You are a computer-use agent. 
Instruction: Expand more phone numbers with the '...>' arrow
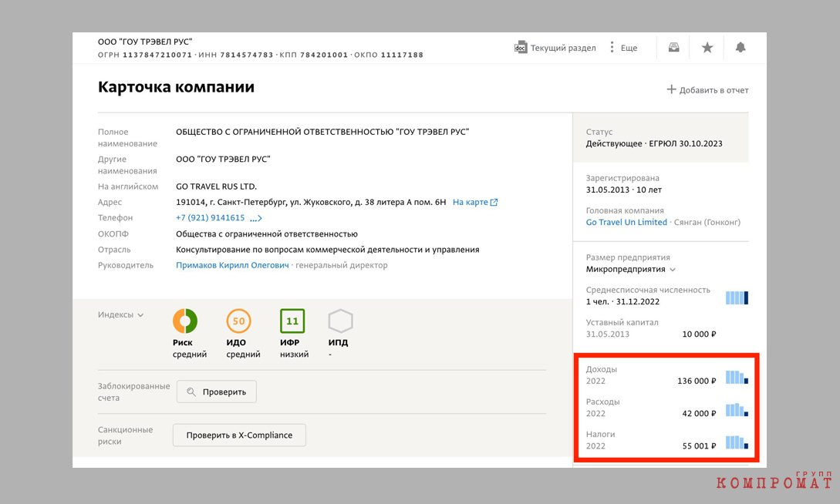tap(255, 218)
